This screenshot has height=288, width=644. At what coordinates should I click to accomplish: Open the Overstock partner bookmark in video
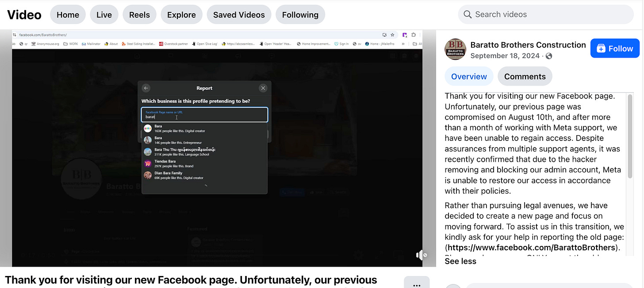tap(173, 44)
